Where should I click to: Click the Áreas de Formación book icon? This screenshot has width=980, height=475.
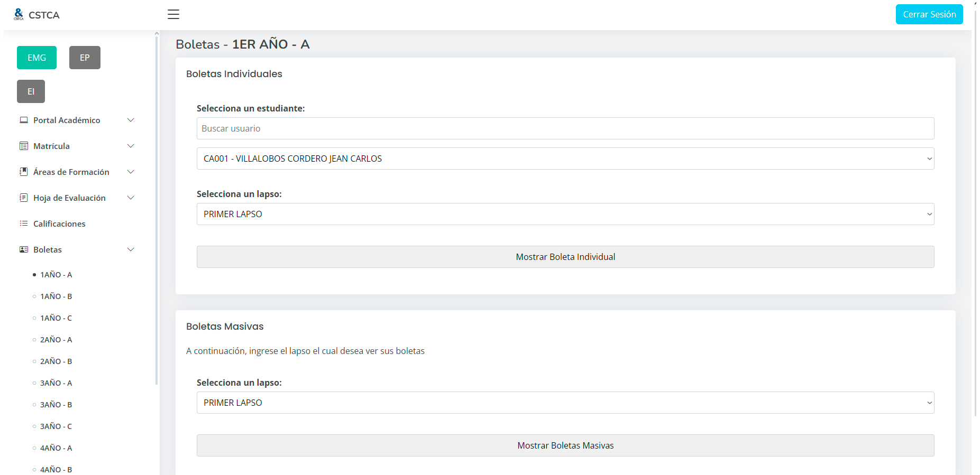click(24, 172)
